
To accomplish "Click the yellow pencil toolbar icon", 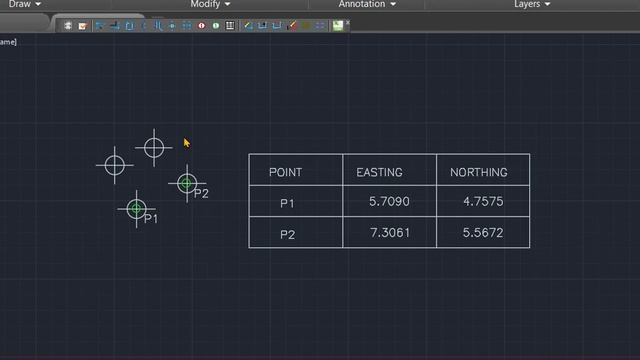I will coord(248,26).
